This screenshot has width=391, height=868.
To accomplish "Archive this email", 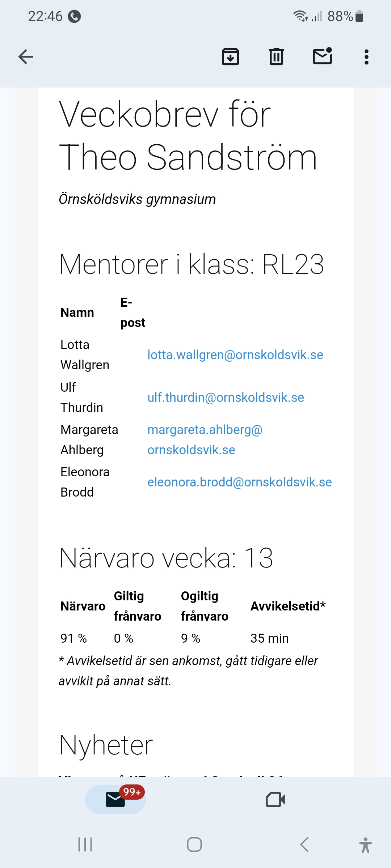I will point(230,57).
